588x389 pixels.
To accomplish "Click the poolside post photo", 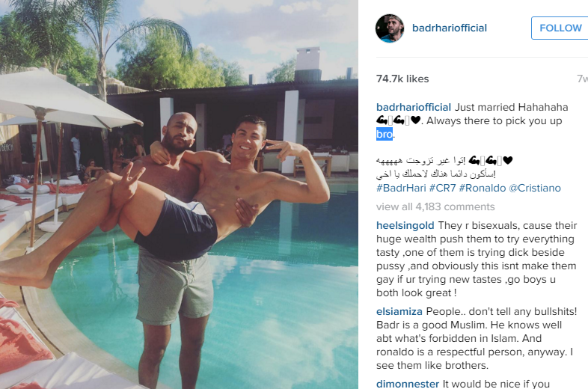I will point(179,194).
